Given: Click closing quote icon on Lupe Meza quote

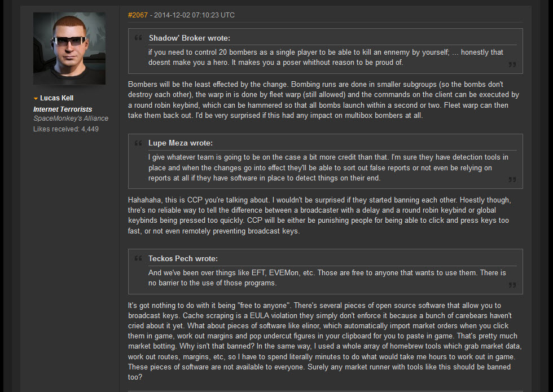Looking at the screenshot, I should (x=512, y=179).
